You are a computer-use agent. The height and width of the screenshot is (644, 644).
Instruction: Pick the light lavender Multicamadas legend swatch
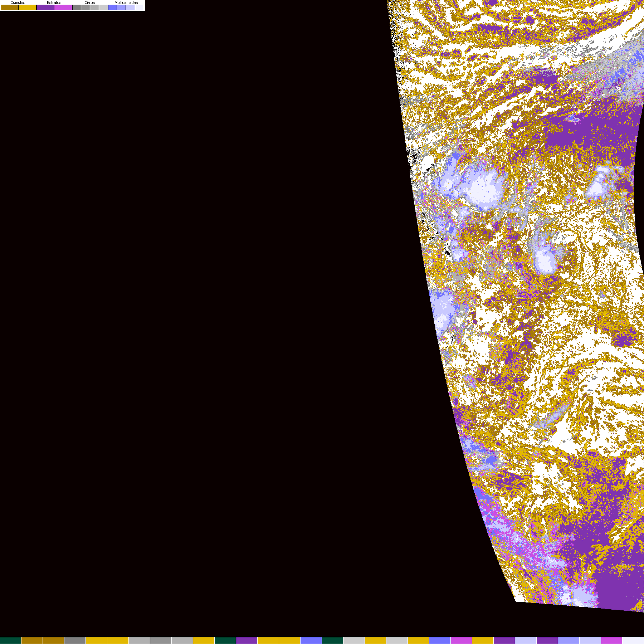130,7
